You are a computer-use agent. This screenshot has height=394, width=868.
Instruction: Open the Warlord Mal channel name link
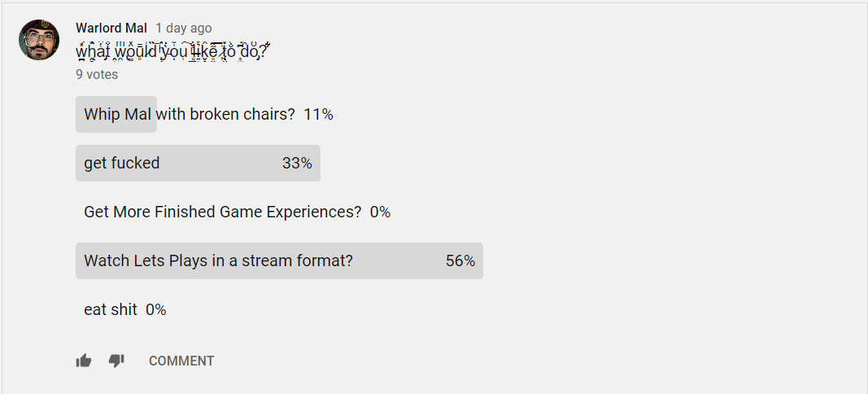pos(111,28)
